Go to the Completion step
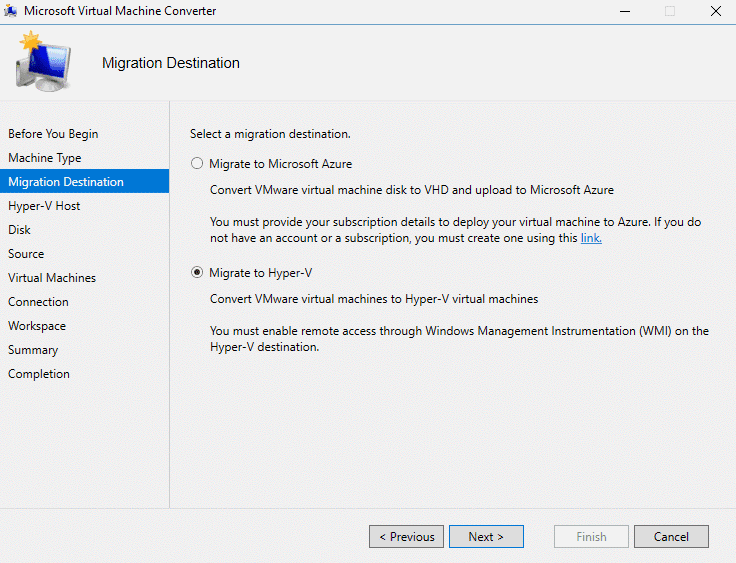This screenshot has height=563, width=736. 39,374
